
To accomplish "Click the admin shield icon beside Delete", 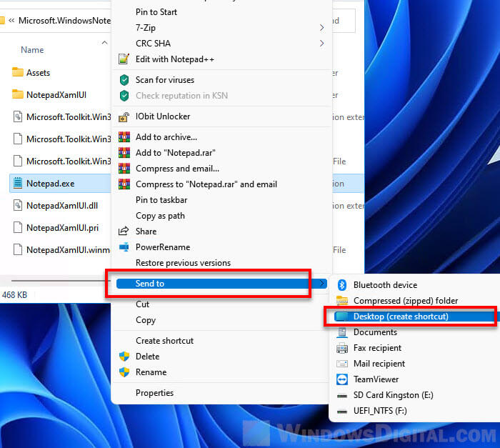I will pos(124,357).
